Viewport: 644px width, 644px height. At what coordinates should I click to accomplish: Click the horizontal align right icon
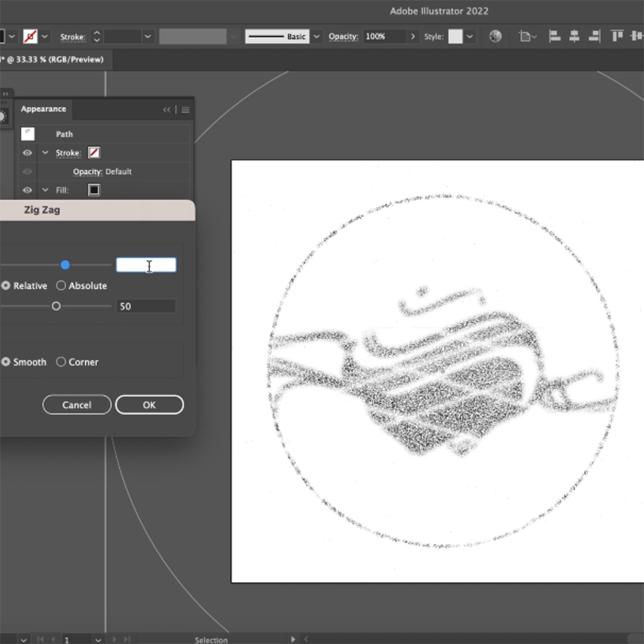(594, 36)
